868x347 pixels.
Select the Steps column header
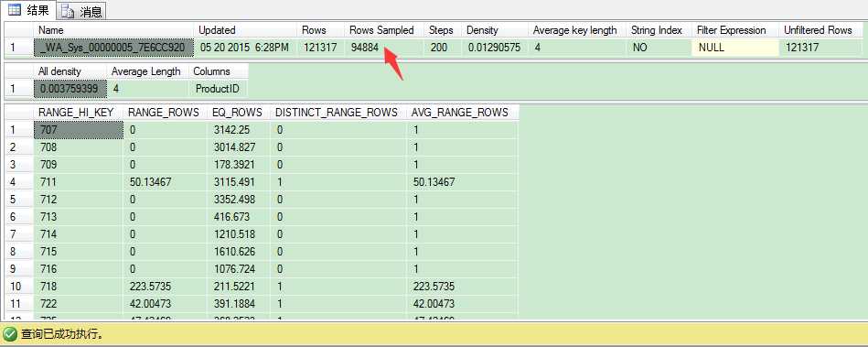tap(444, 30)
